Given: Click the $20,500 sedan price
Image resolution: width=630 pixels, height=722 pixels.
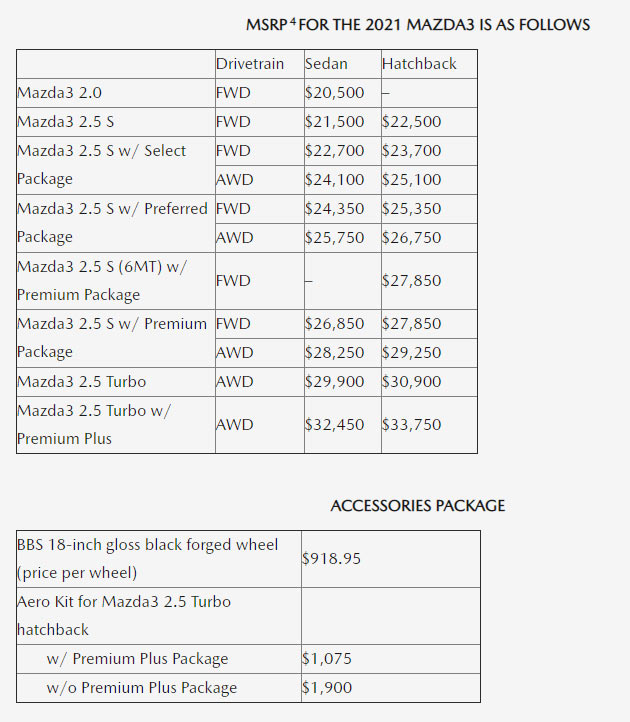Looking at the screenshot, I should point(334,93).
